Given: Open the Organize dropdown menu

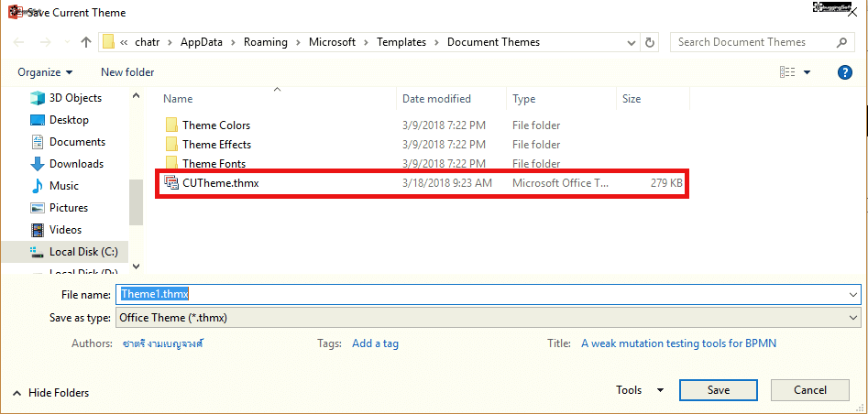Looking at the screenshot, I should 45,72.
